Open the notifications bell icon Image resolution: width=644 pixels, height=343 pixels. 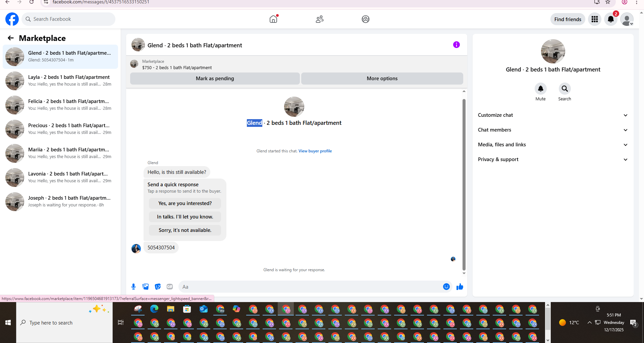point(611,19)
